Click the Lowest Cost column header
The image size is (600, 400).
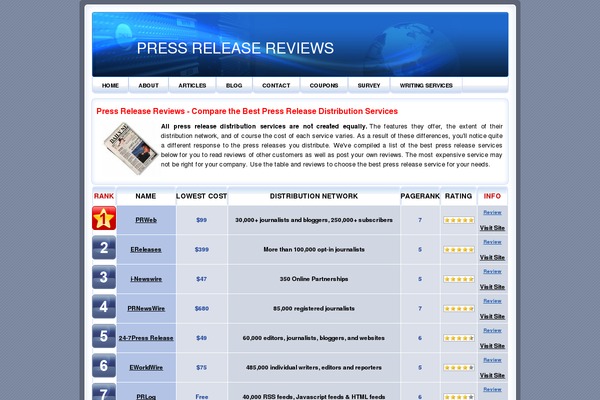(202, 196)
